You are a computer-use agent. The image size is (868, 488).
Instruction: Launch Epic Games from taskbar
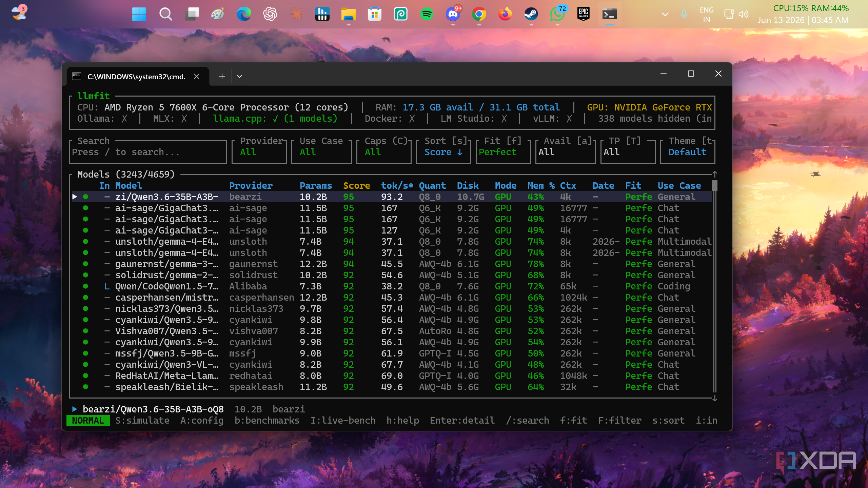coord(583,14)
